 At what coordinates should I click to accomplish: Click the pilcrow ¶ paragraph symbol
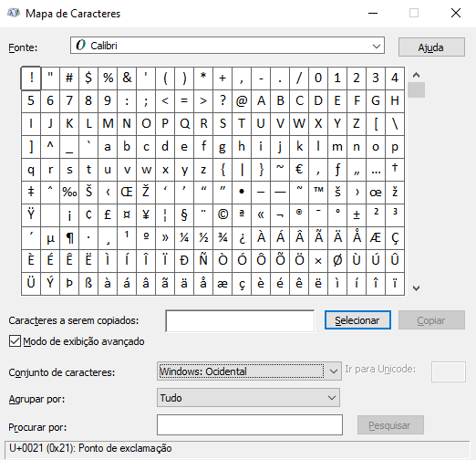click(69, 238)
